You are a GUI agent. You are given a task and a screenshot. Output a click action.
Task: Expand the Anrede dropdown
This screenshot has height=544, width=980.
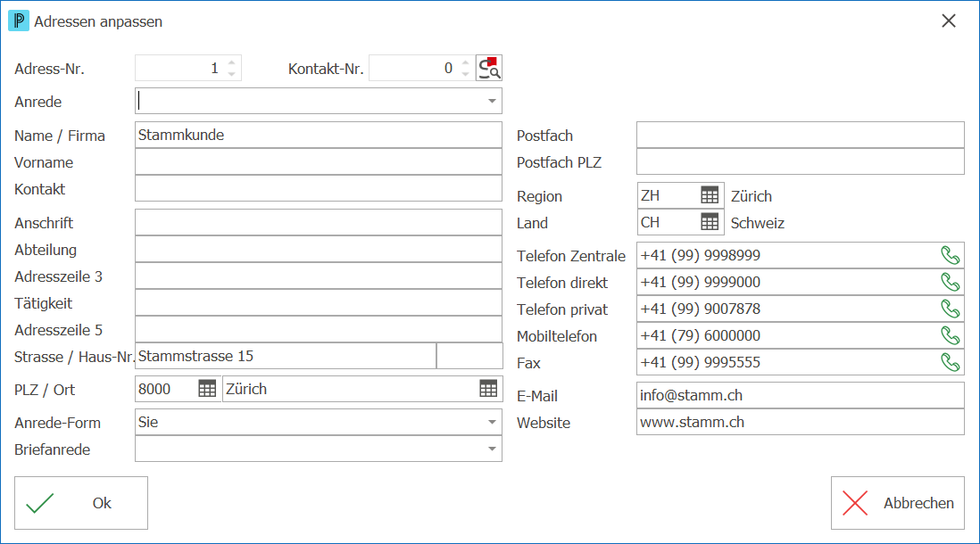[x=492, y=101]
